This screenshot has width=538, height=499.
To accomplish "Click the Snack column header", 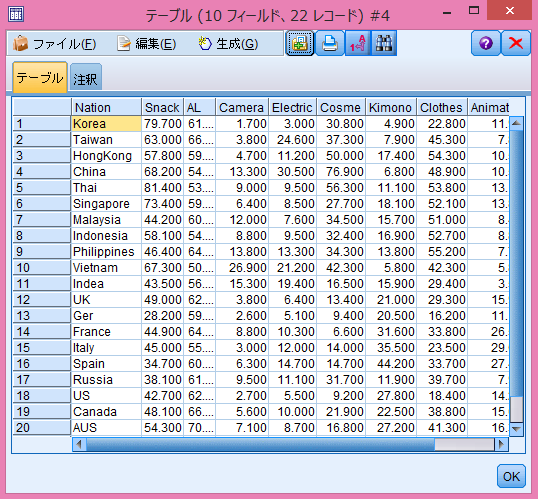I will coord(162,107).
